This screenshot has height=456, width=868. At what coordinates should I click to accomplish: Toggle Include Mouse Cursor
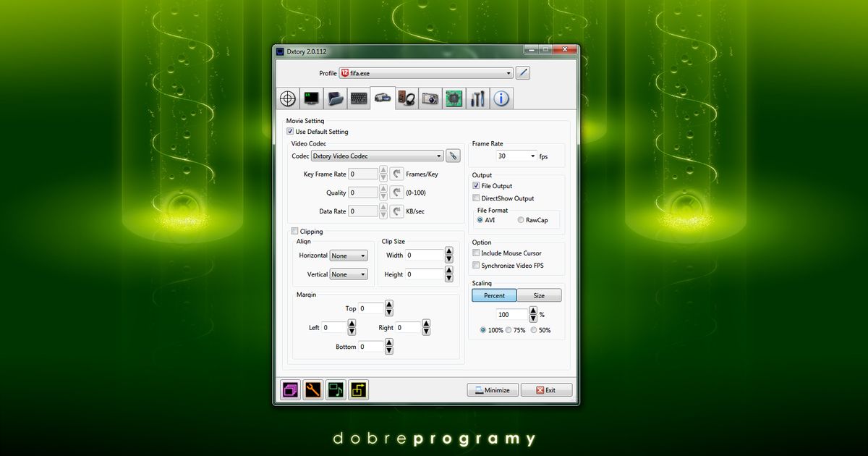pyautogui.click(x=476, y=253)
